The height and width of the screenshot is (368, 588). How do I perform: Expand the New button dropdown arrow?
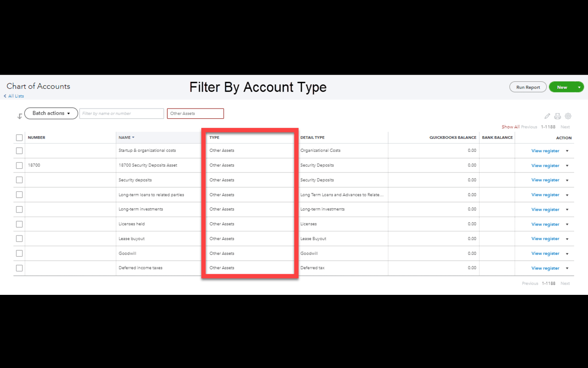coord(579,86)
